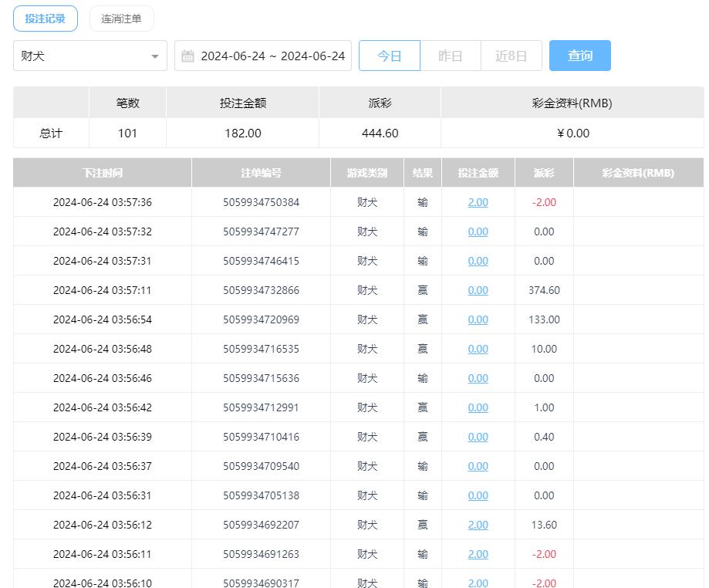Select order number 5059934750384

(261, 202)
